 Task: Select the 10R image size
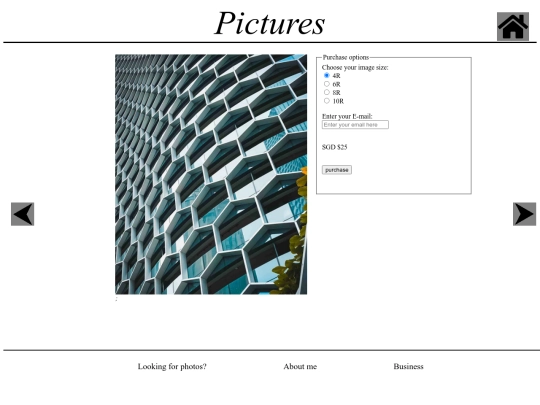click(x=326, y=101)
